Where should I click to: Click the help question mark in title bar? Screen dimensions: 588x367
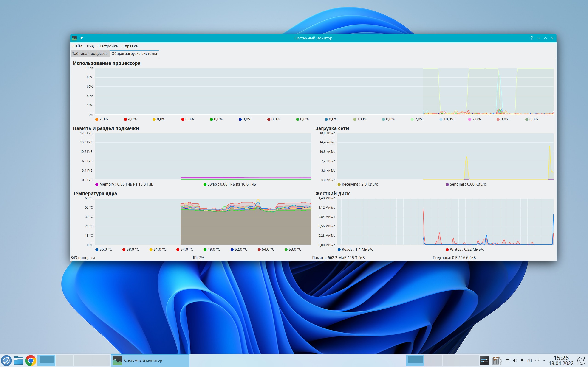point(531,38)
